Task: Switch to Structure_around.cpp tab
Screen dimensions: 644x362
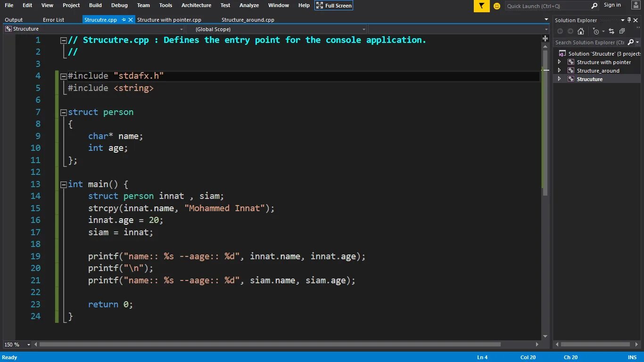Action: coord(248,20)
